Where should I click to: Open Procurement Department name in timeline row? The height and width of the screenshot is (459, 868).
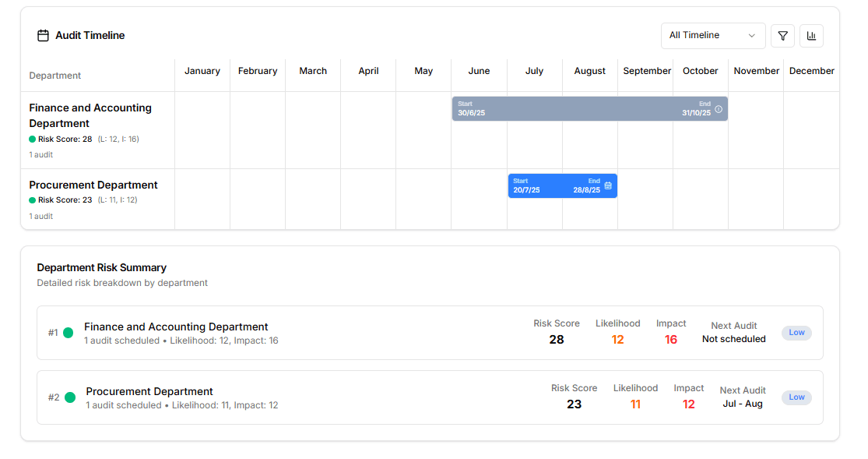(93, 185)
